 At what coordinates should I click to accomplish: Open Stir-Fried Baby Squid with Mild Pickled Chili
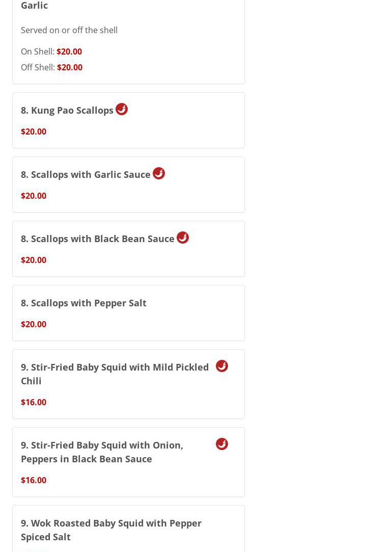coord(115,374)
